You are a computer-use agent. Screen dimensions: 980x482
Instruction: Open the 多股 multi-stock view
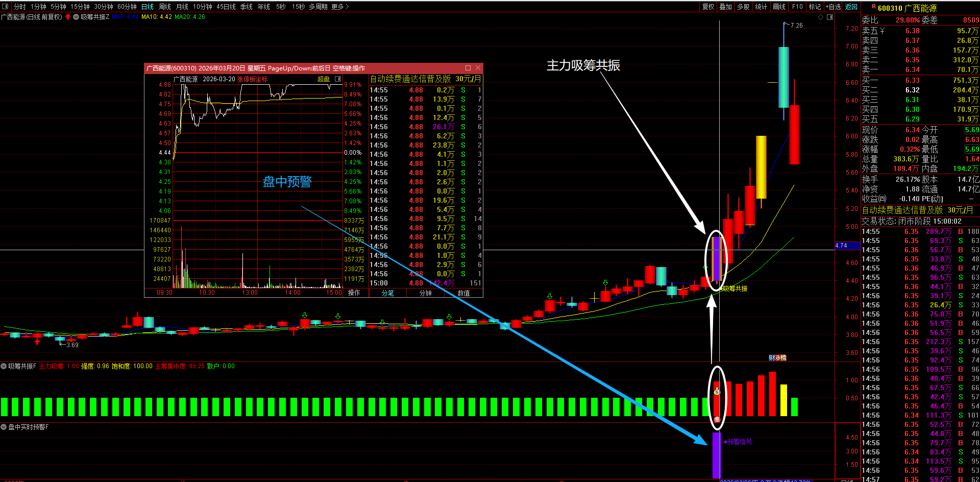point(744,7)
